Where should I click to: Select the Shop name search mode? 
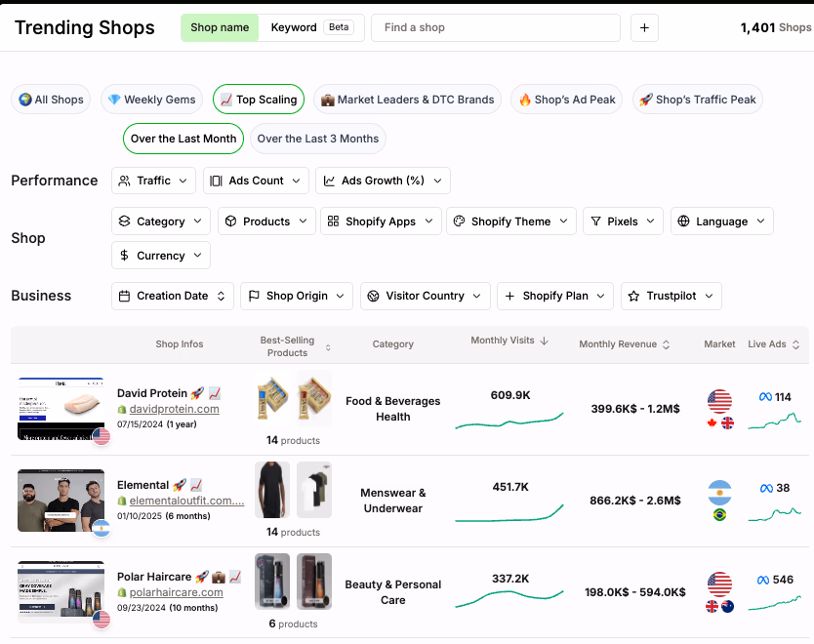[220, 27]
